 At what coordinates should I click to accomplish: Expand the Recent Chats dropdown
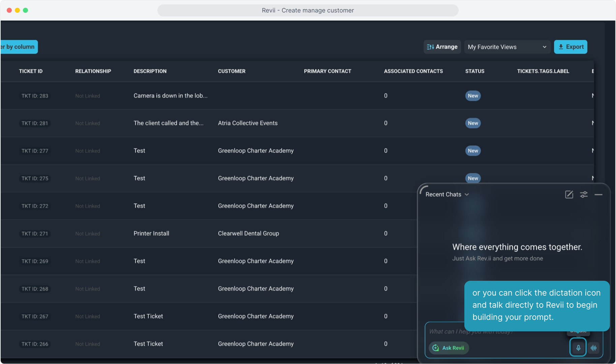pos(447,194)
